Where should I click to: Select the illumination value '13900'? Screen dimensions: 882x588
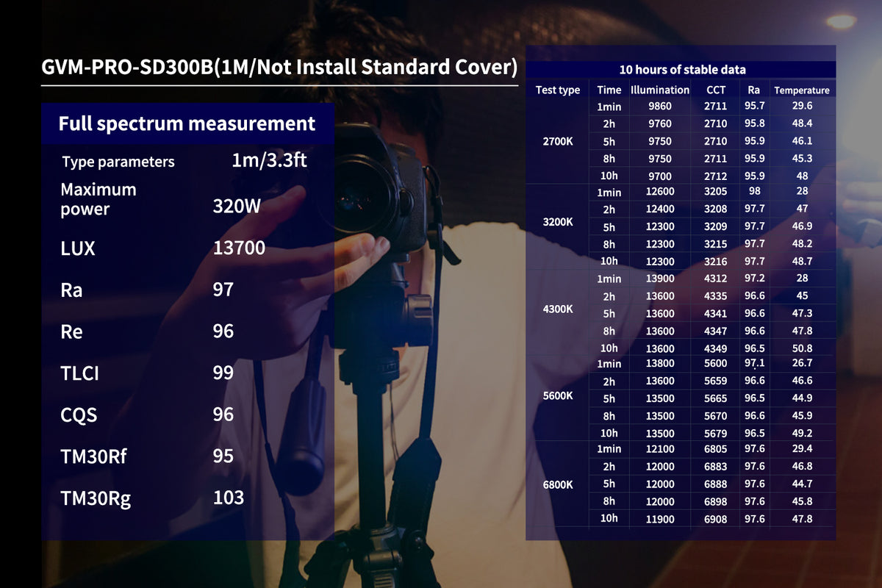coord(660,279)
